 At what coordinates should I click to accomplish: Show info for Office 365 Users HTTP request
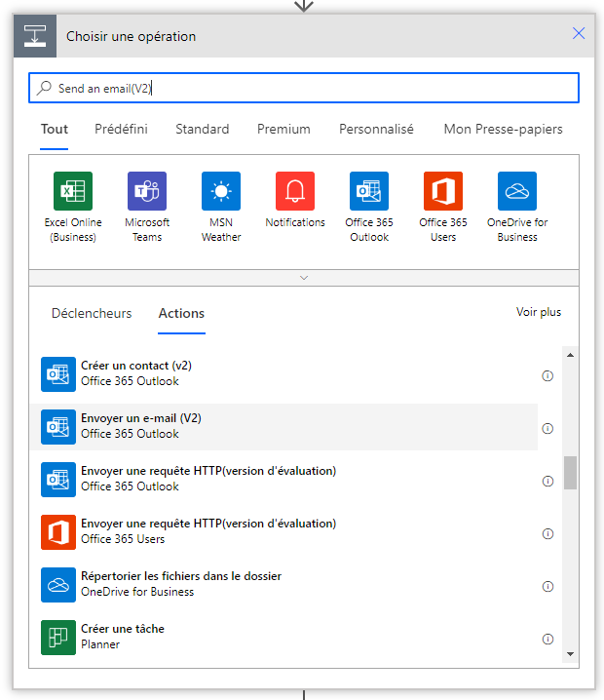tap(547, 534)
